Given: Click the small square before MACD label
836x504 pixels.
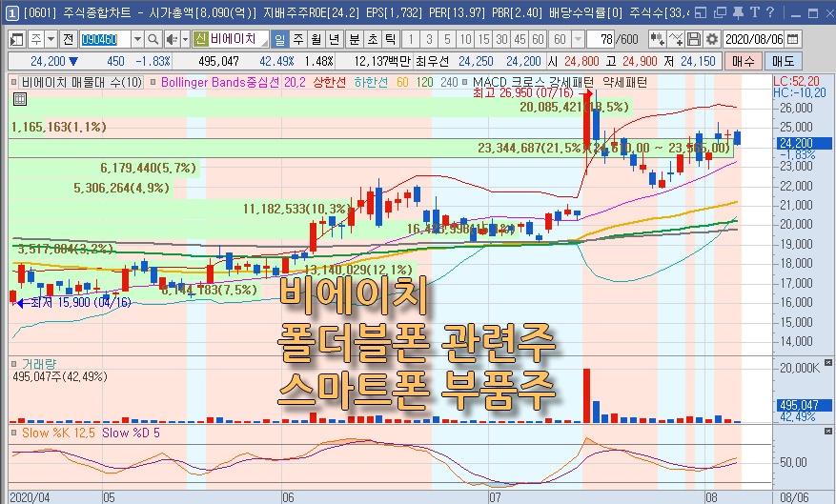Looking at the screenshot, I should (465, 82).
